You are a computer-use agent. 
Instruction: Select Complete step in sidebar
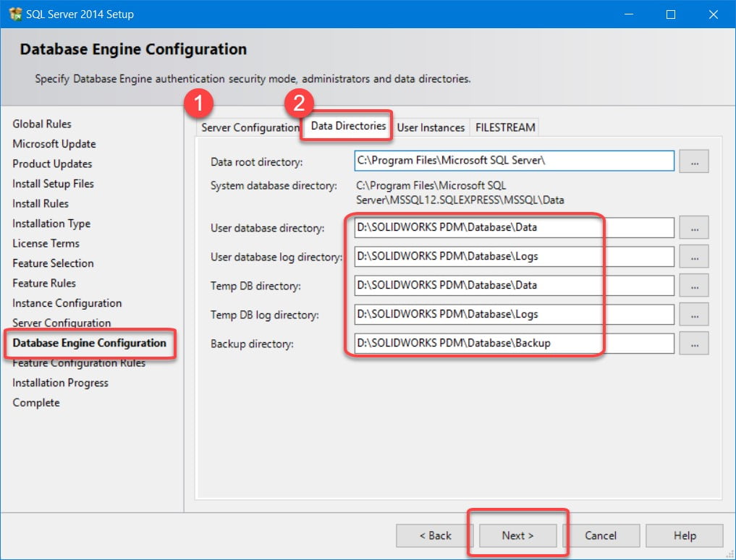36,403
